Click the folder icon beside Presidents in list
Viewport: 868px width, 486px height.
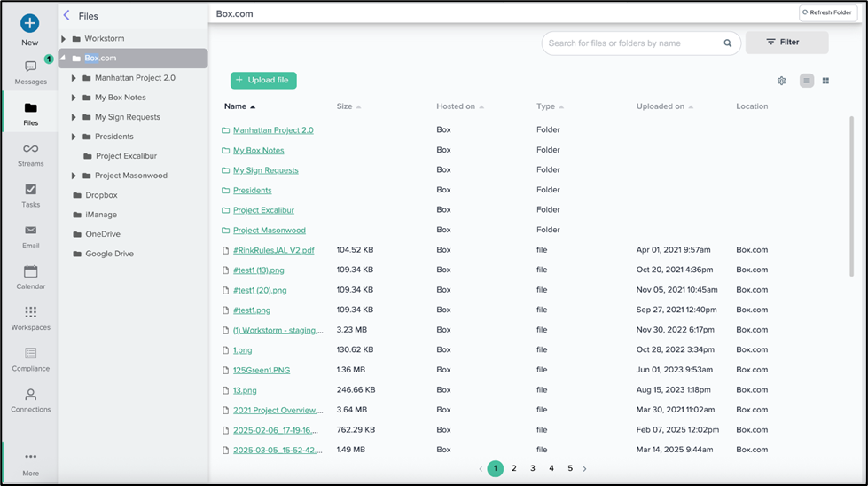coord(225,190)
